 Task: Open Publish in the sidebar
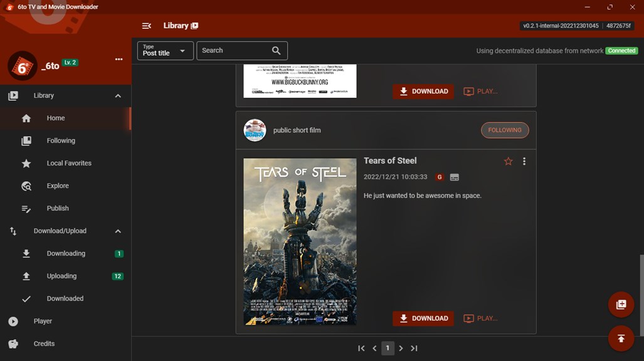click(x=65, y=209)
